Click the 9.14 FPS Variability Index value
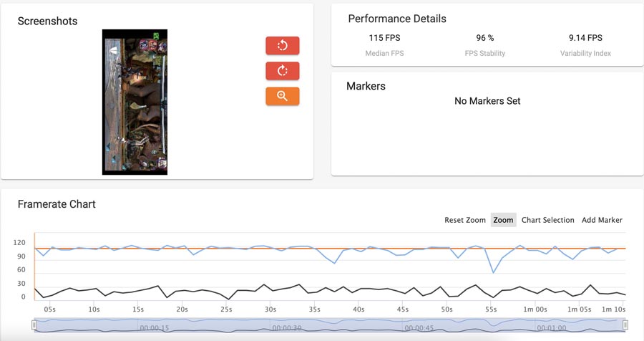644x341 pixels. pyautogui.click(x=585, y=38)
